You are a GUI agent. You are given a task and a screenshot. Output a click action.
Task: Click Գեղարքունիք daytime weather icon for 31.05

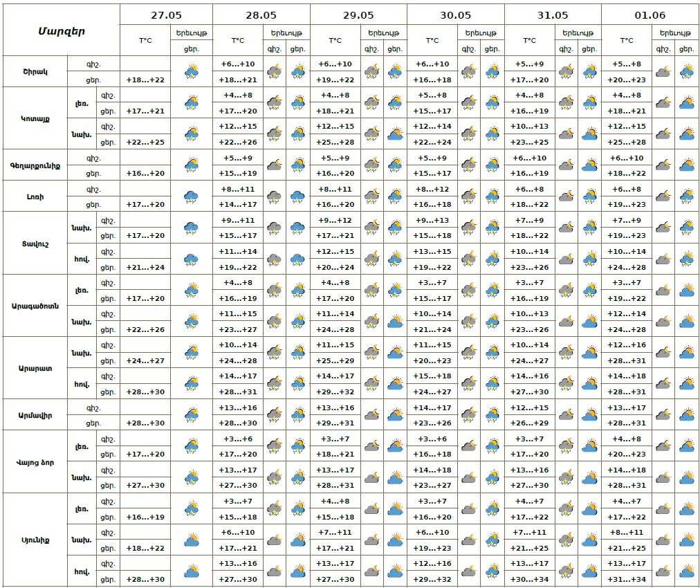(589, 165)
